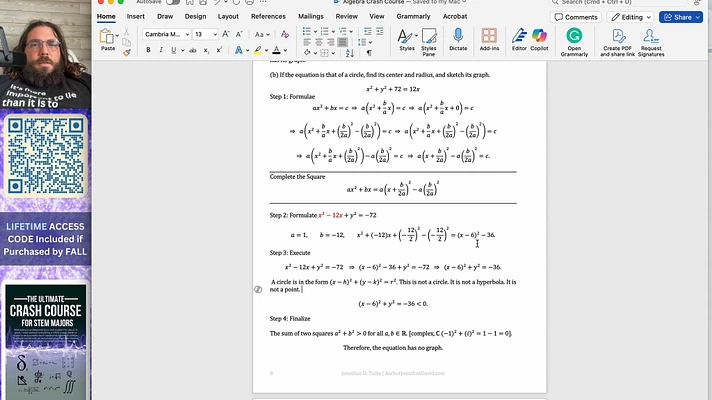Open the Styles Pane
The width and height of the screenshot is (712, 400).
click(x=429, y=42)
